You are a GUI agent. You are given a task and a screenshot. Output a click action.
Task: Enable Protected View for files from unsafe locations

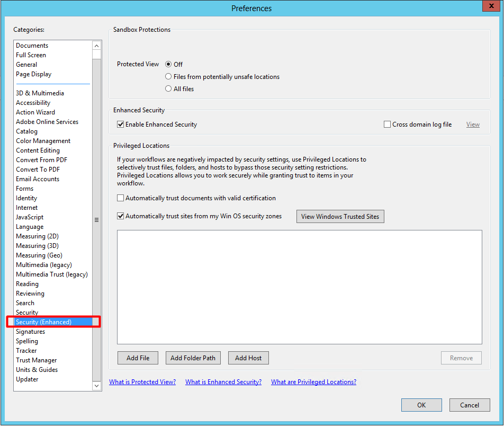[168, 76]
